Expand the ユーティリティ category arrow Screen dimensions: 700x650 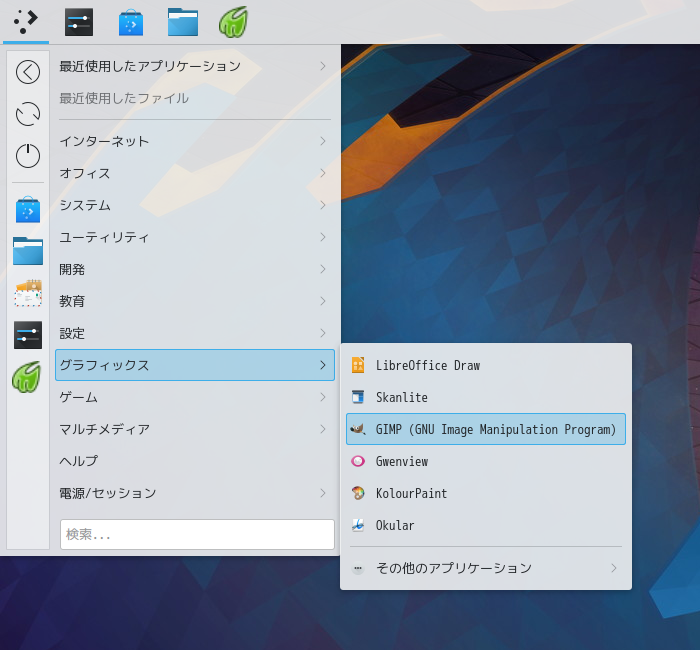(323, 237)
